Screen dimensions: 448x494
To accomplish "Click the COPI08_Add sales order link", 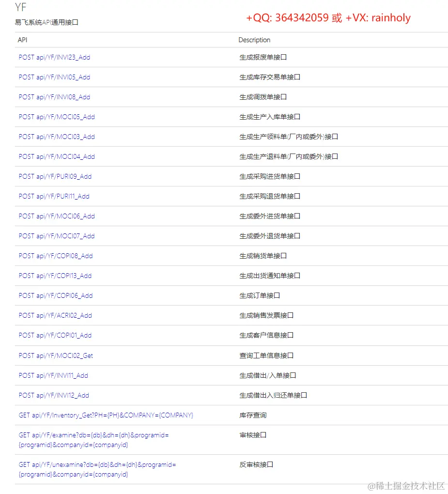I will [55, 256].
